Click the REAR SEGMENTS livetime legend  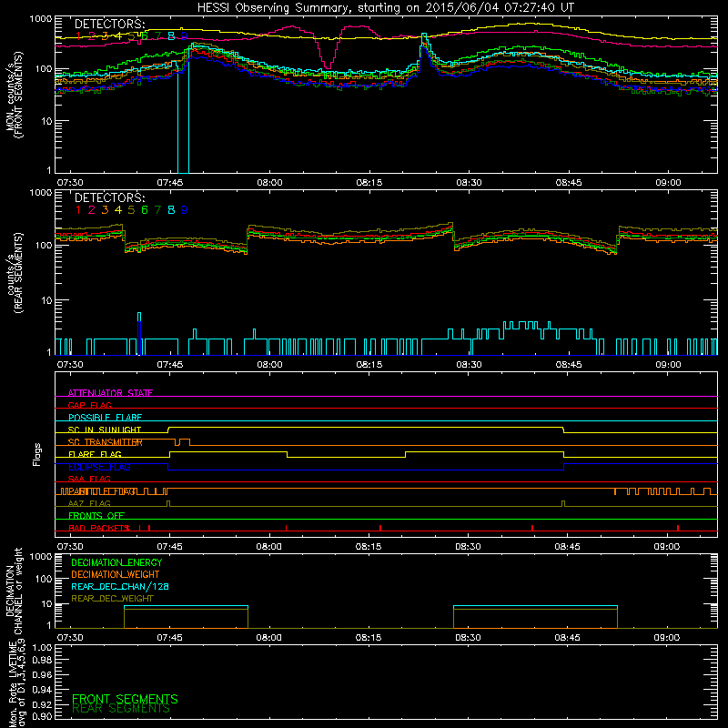121,709
